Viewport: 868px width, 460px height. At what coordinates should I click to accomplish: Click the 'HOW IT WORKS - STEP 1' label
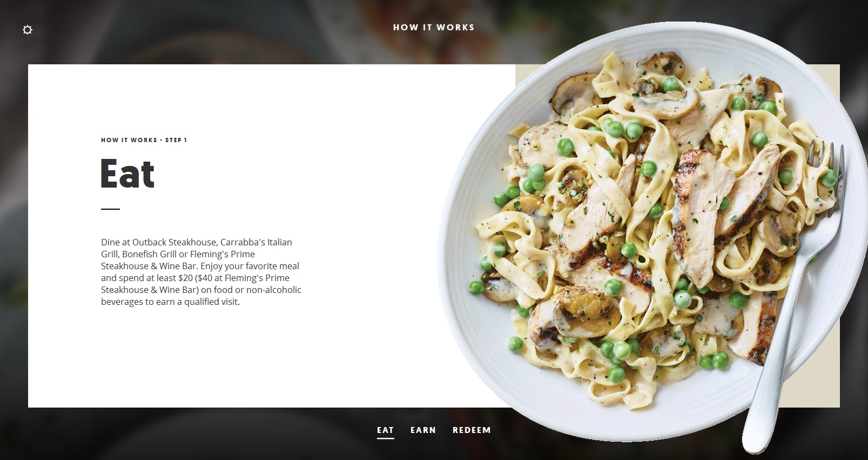pyautogui.click(x=144, y=140)
